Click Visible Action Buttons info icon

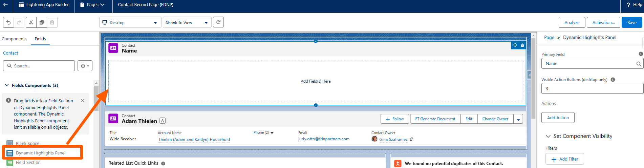pyautogui.click(x=613, y=80)
